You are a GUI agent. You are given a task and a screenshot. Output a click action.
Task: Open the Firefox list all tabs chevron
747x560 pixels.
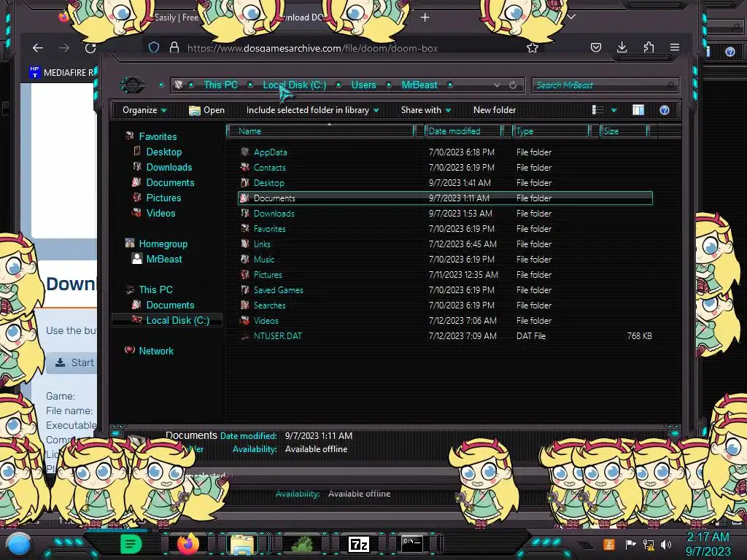[x=571, y=17]
